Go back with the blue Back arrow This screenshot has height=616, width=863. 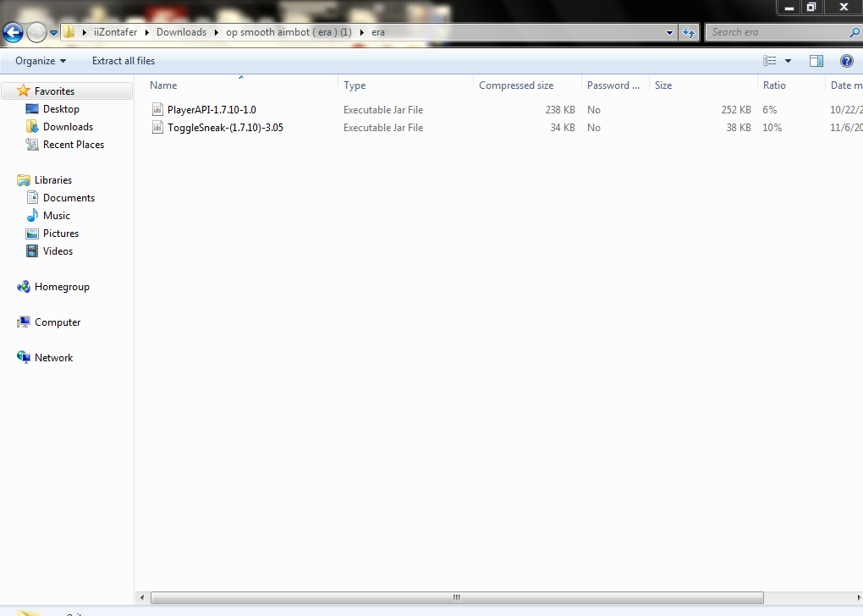[x=14, y=32]
